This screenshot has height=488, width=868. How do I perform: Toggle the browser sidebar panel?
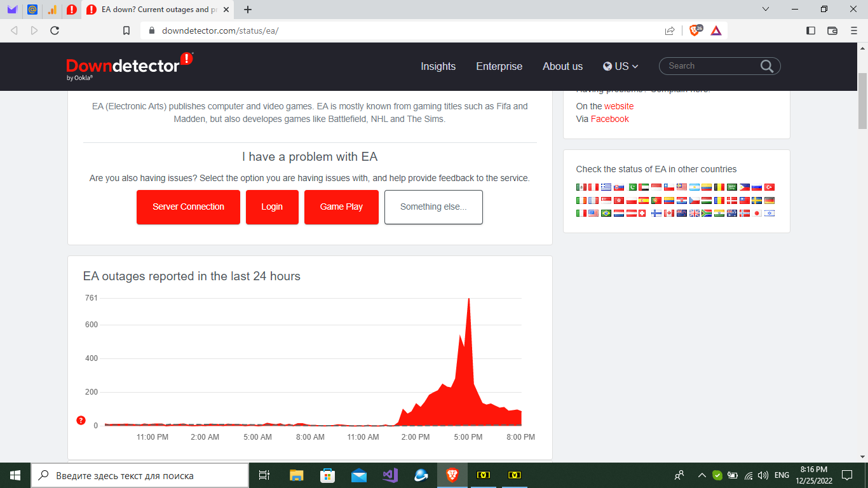811,30
